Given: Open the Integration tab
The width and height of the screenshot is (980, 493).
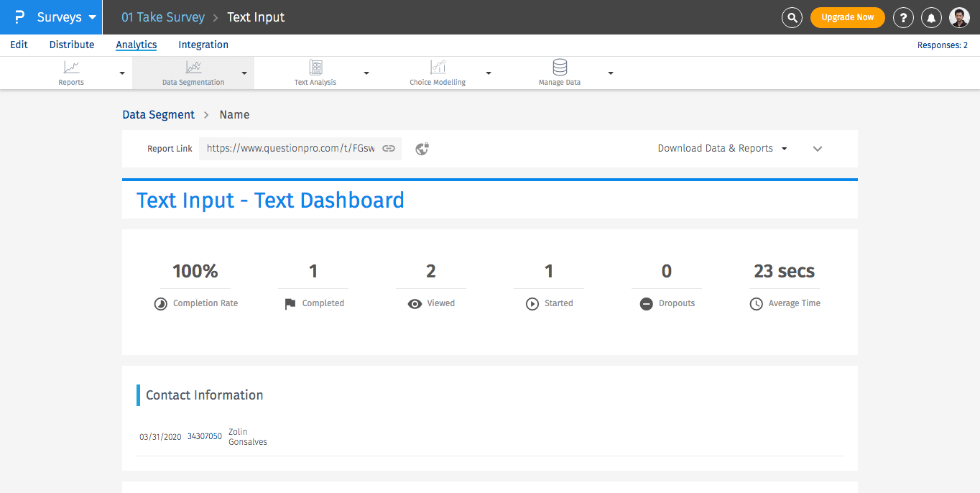Looking at the screenshot, I should (203, 45).
